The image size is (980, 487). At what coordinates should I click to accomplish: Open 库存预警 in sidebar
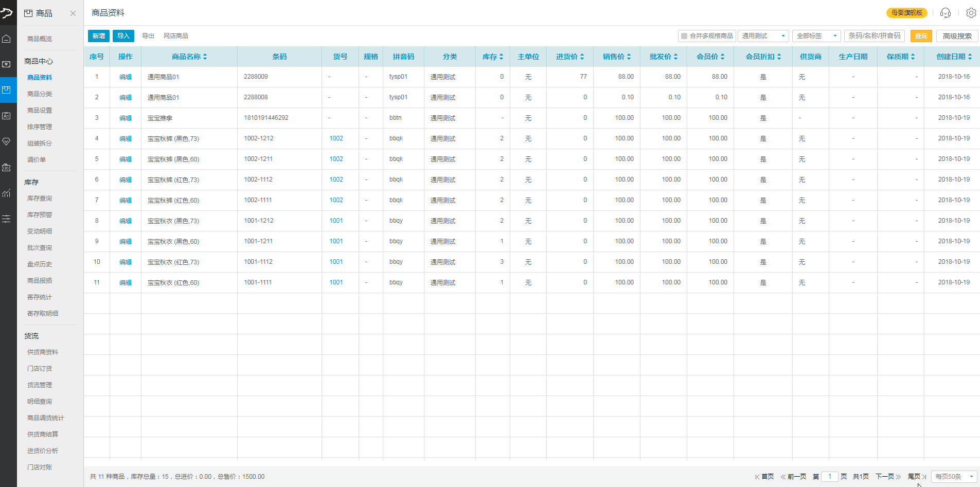coord(40,215)
